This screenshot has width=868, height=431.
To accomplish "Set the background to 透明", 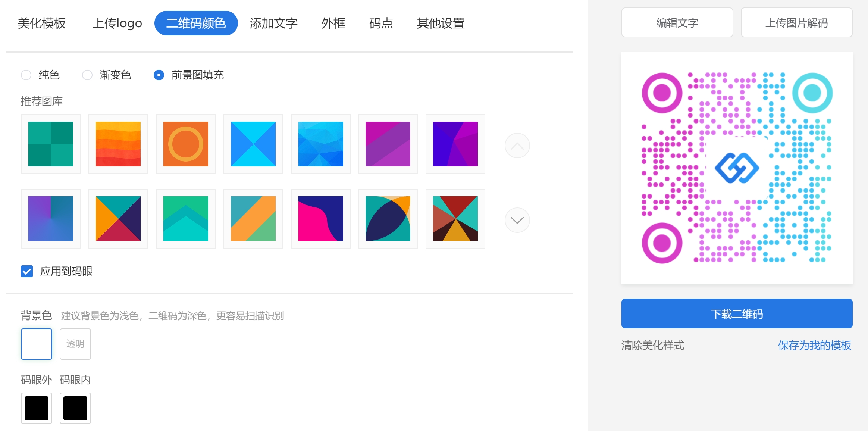I will coord(75,344).
